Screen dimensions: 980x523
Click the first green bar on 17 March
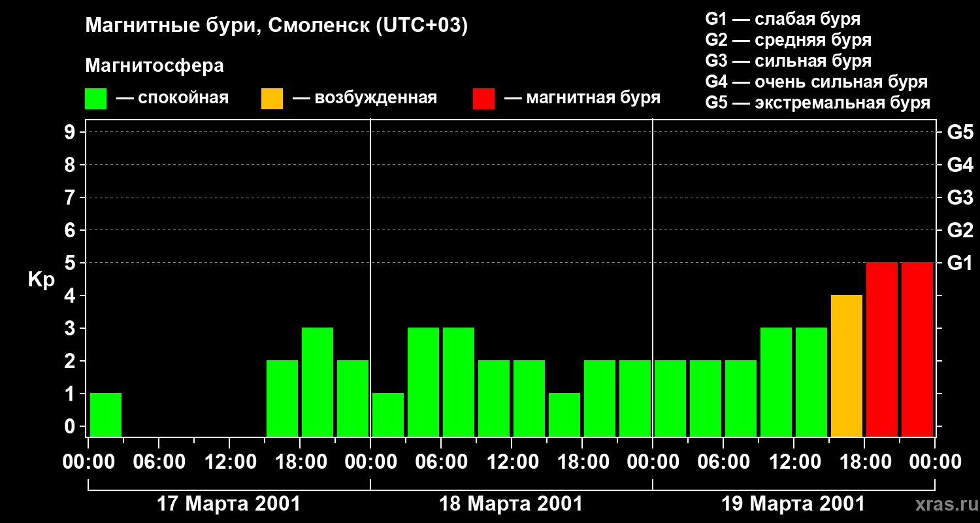106,414
